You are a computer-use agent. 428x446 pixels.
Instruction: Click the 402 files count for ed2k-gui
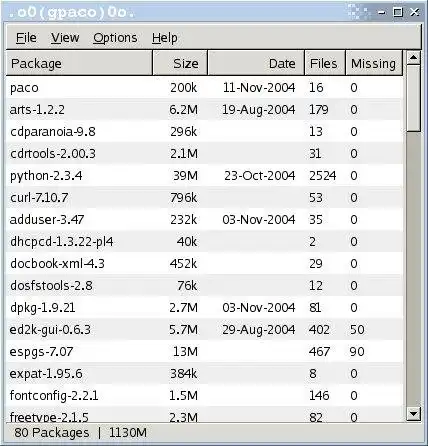(319, 329)
